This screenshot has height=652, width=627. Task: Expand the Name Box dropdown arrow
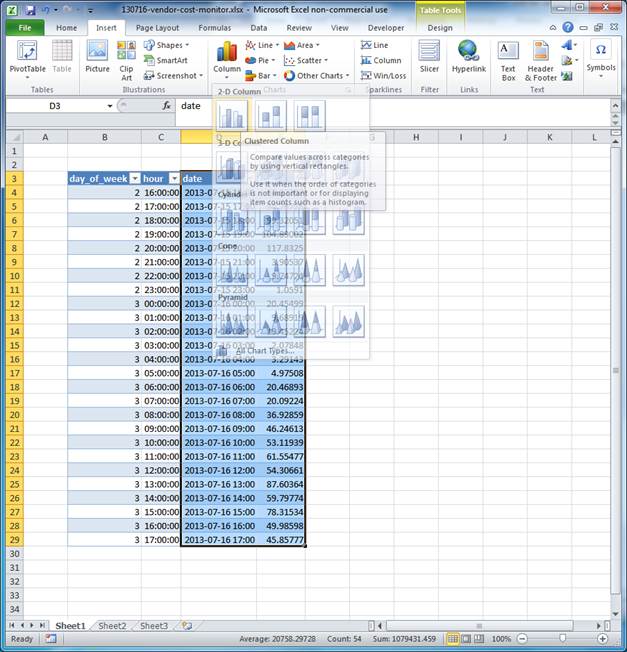(109, 106)
